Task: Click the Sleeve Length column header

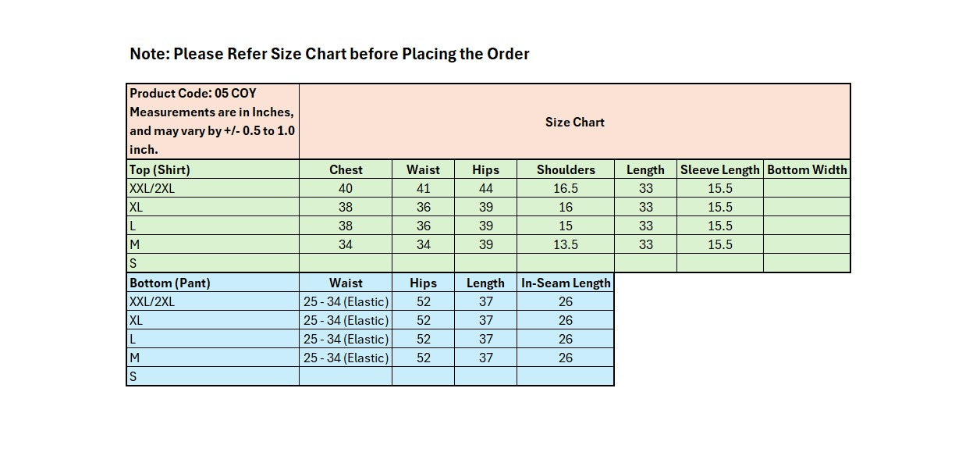Action: pos(719,169)
